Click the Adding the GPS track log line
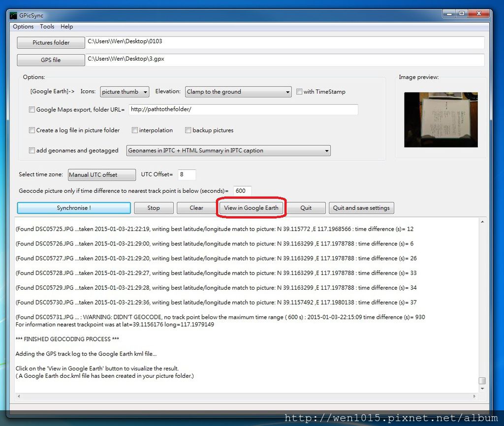504x426 pixels. coord(86,354)
